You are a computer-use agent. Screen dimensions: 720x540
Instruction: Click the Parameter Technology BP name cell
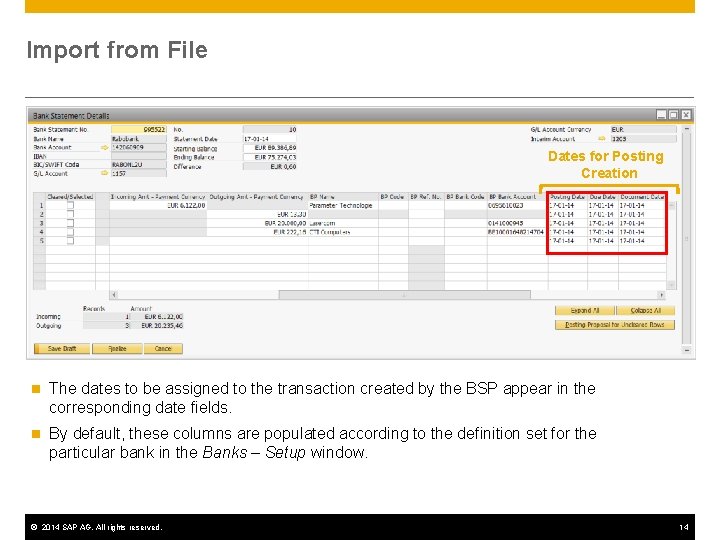click(x=343, y=205)
